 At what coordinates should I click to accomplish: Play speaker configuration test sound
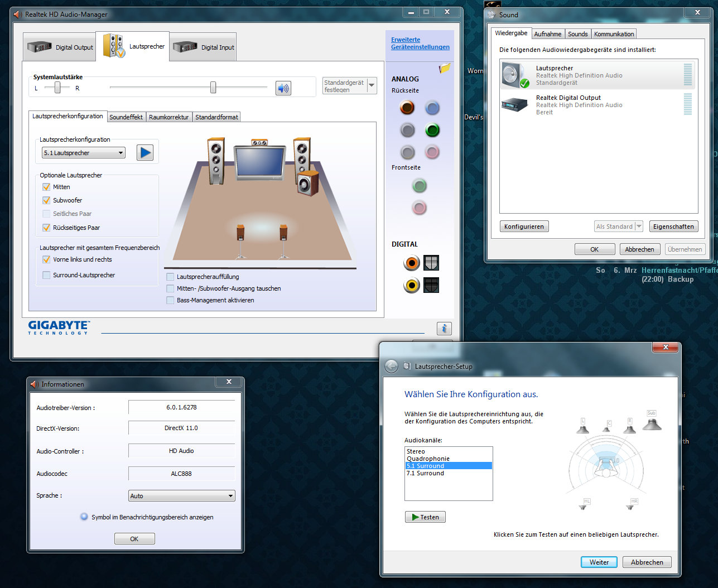[145, 152]
